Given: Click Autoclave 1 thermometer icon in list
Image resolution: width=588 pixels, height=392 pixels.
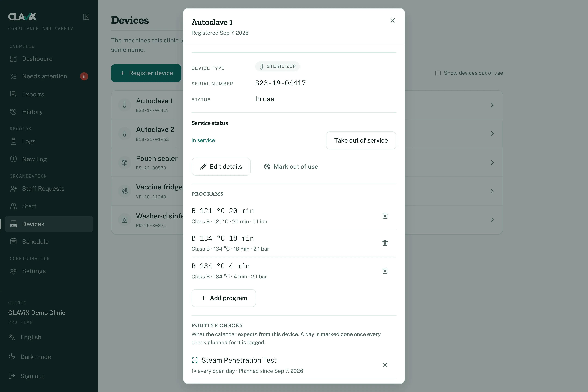Looking at the screenshot, I should (x=125, y=105).
